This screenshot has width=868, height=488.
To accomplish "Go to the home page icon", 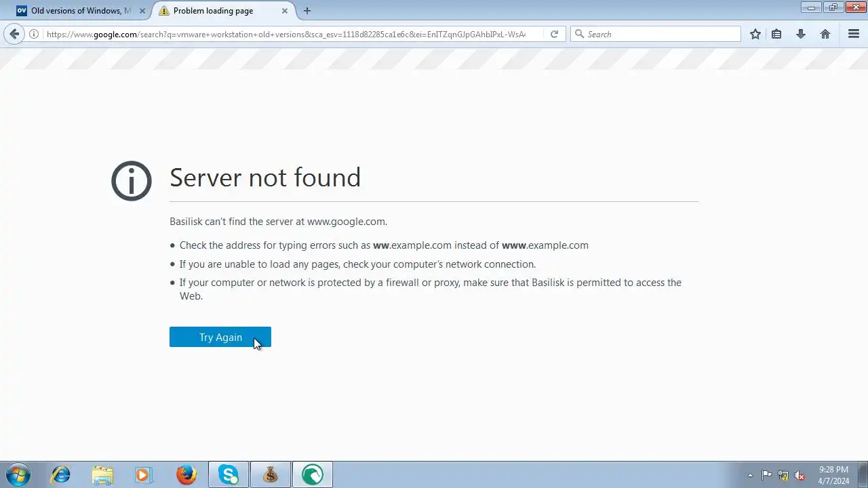I will [825, 34].
